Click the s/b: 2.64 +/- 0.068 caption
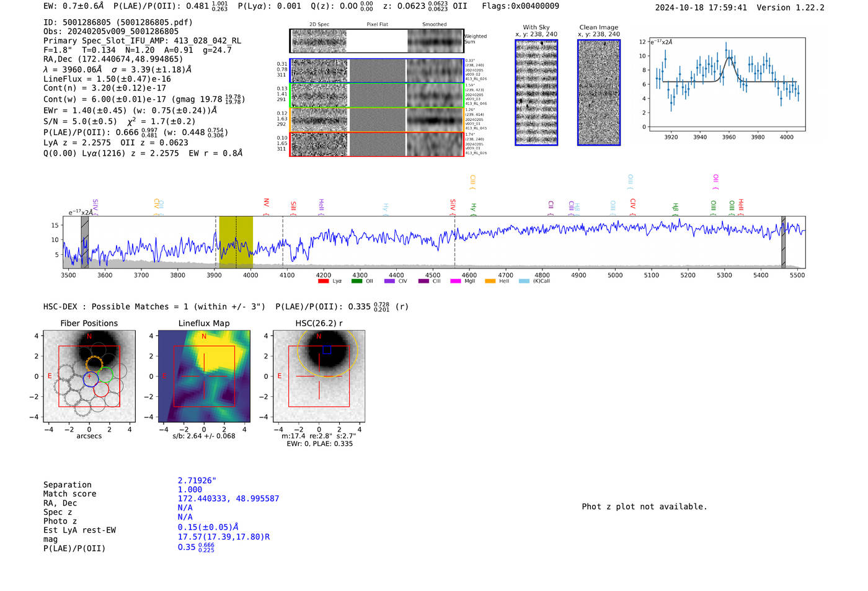This screenshot has height=591, width=868. pos(204,436)
